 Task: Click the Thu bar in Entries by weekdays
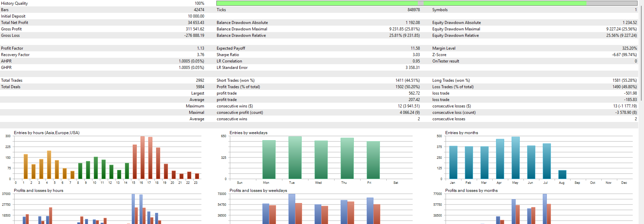pos(347,158)
